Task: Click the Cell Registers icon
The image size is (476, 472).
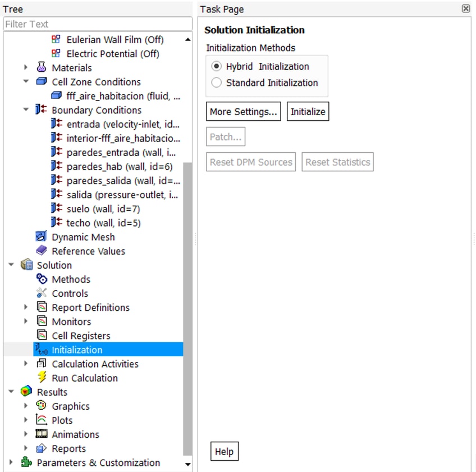Action: click(42, 335)
